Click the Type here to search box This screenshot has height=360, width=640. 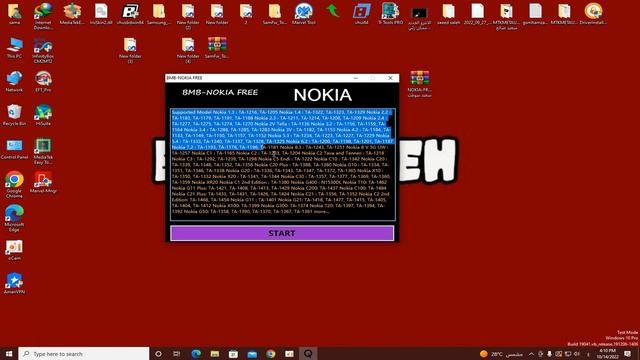(84, 353)
